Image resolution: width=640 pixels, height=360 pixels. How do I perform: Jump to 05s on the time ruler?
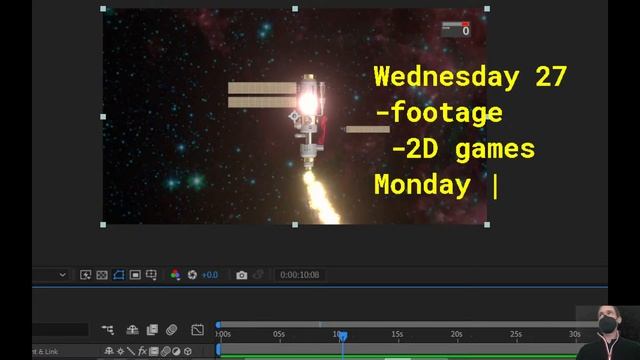[280, 335]
